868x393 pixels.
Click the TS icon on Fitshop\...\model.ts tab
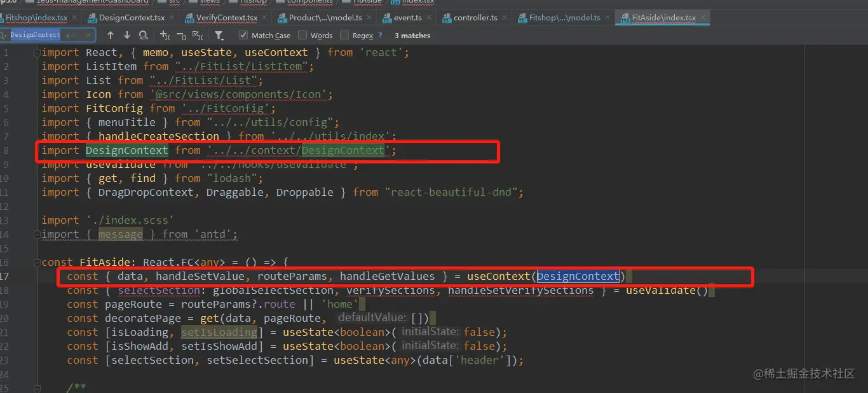(522, 18)
